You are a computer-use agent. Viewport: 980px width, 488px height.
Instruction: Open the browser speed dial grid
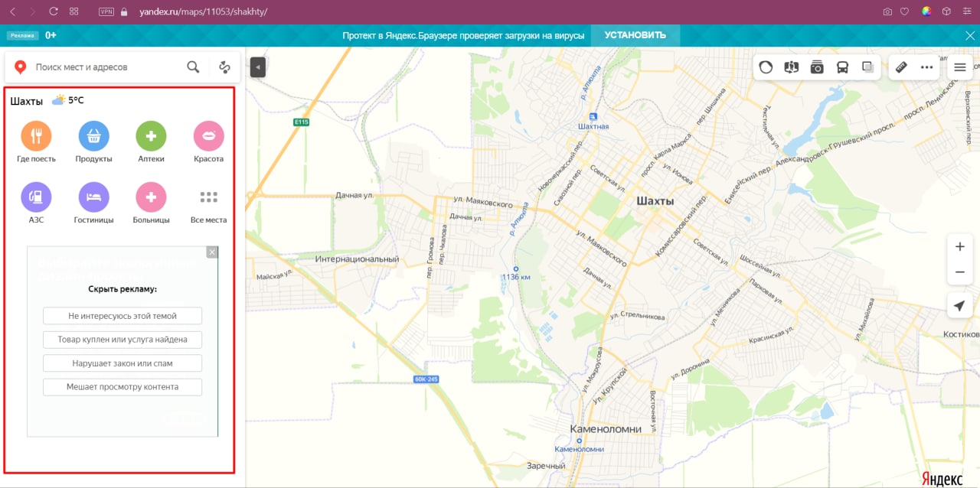(x=74, y=11)
